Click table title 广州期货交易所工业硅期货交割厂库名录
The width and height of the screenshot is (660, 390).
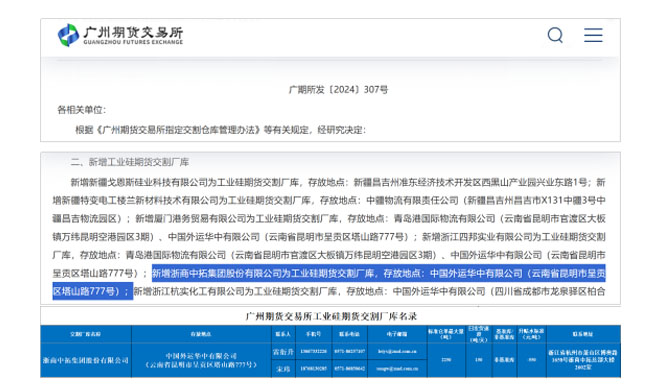[x=331, y=316]
